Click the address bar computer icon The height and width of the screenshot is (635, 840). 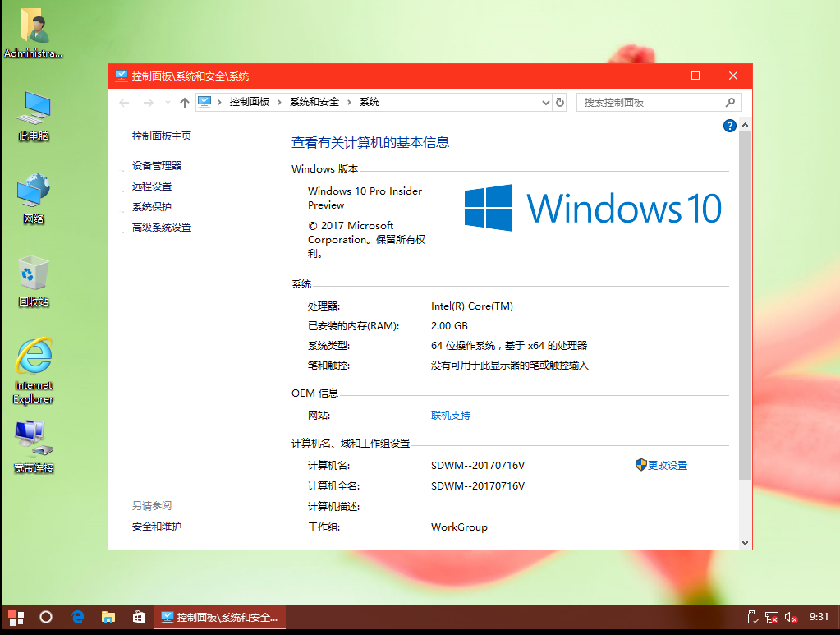click(x=204, y=102)
